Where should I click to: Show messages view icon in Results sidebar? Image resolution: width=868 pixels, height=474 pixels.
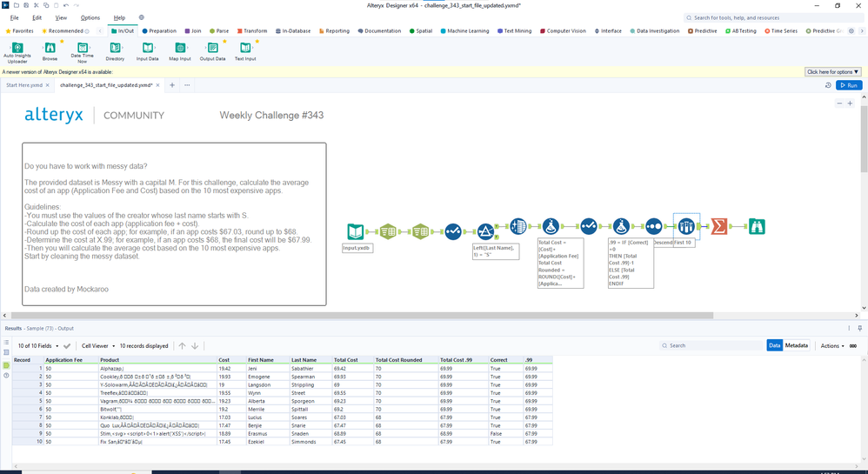click(x=7, y=342)
